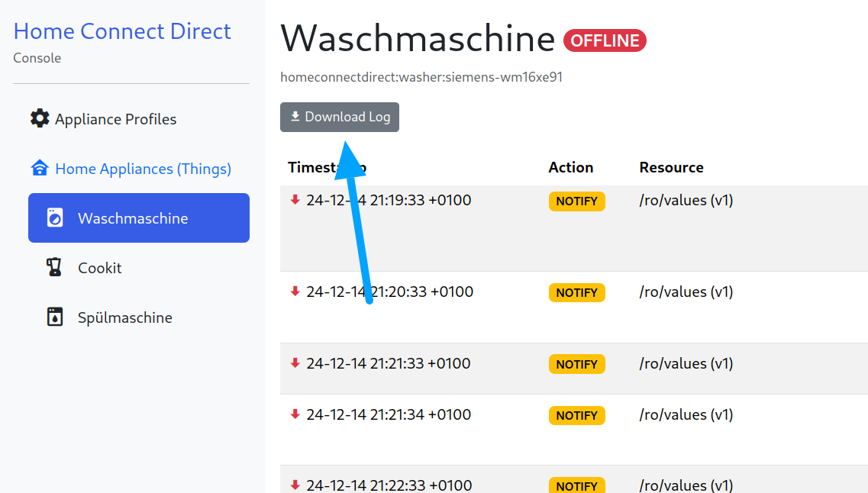Select Cookit in the sidebar

click(99, 268)
